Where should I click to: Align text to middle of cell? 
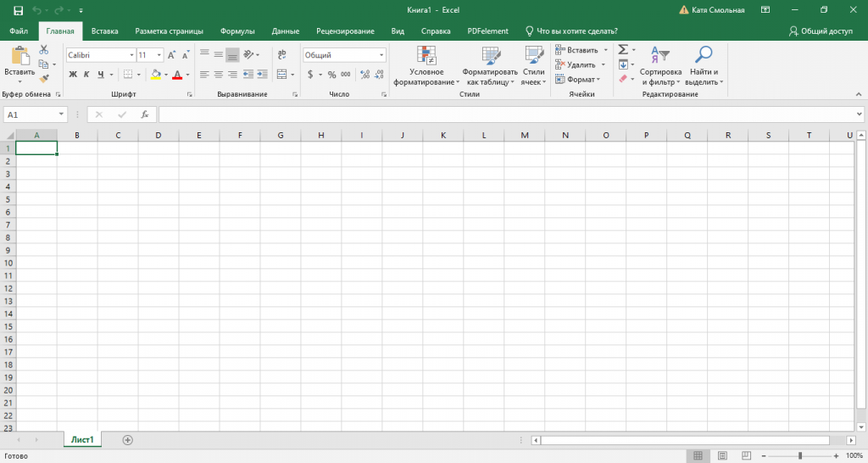(219, 55)
